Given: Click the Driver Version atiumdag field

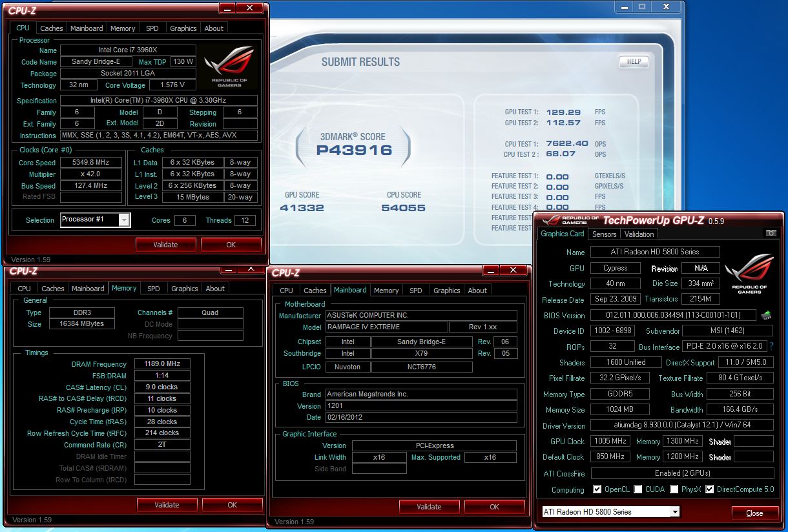Looking at the screenshot, I should tap(681, 425).
